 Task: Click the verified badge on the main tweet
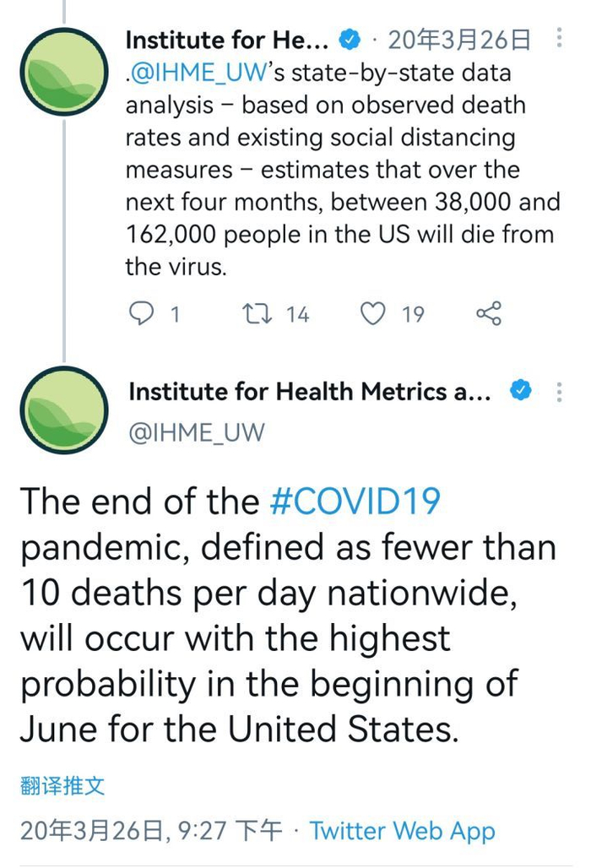click(x=523, y=391)
